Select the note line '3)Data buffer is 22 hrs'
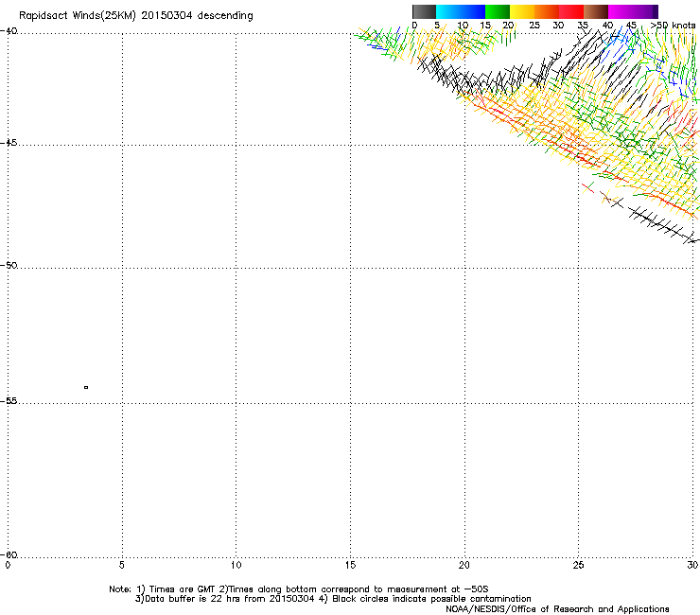 click(x=333, y=599)
